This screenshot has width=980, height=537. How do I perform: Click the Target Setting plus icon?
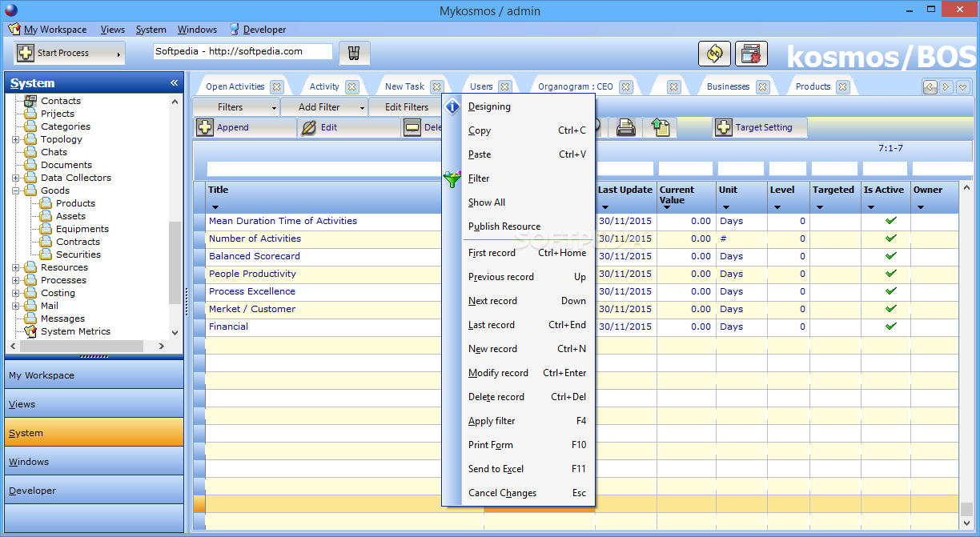pos(724,127)
